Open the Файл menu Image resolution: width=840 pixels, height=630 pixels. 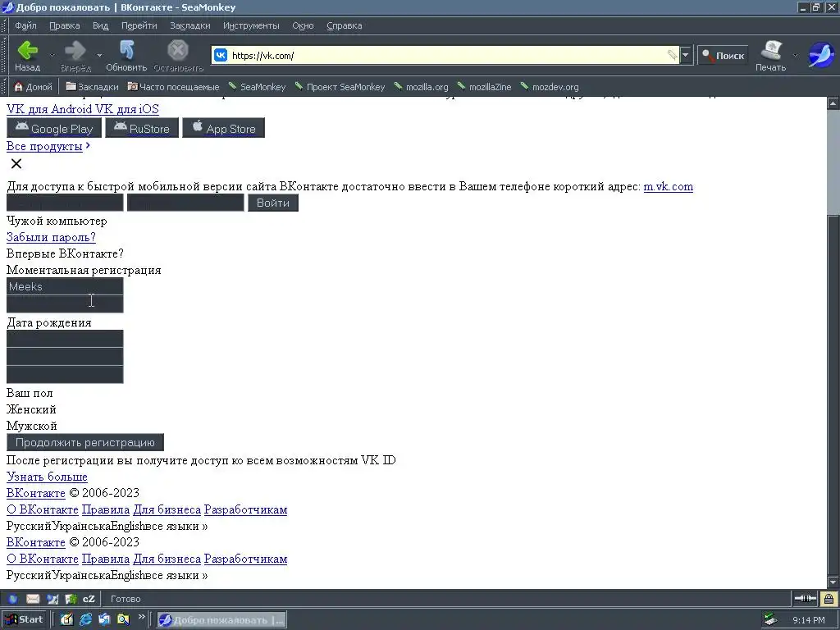click(25, 25)
